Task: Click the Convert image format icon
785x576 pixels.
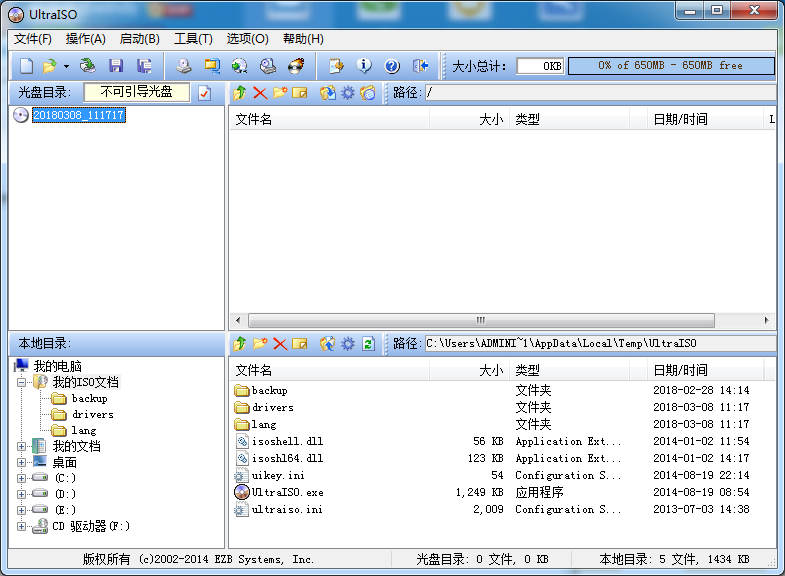Action: [212, 66]
